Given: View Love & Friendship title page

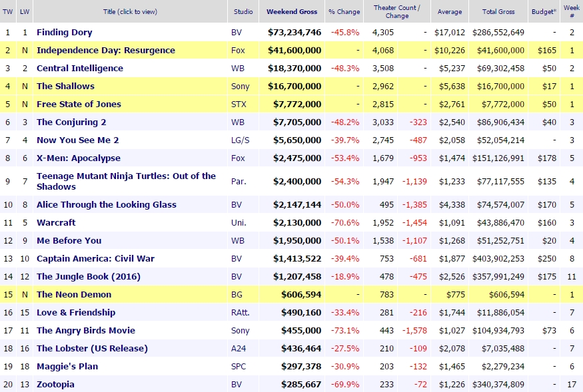Looking at the screenshot, I should [x=76, y=313].
